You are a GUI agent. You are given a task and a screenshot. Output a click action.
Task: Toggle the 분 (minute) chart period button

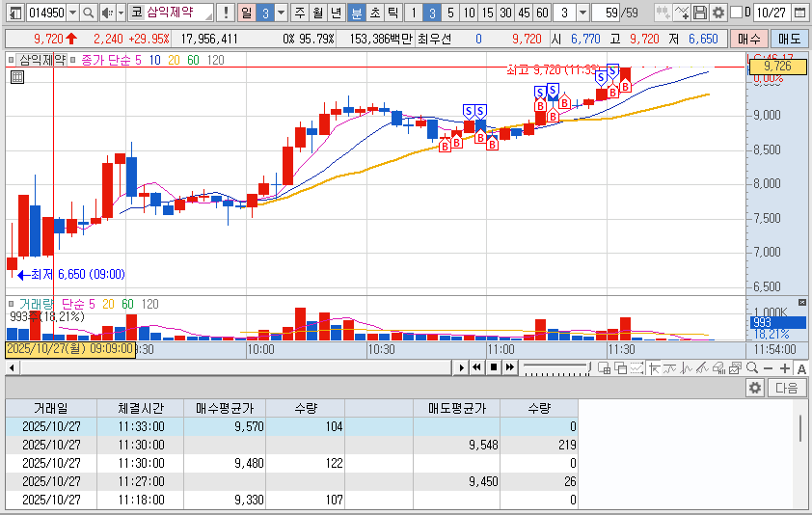click(x=355, y=13)
